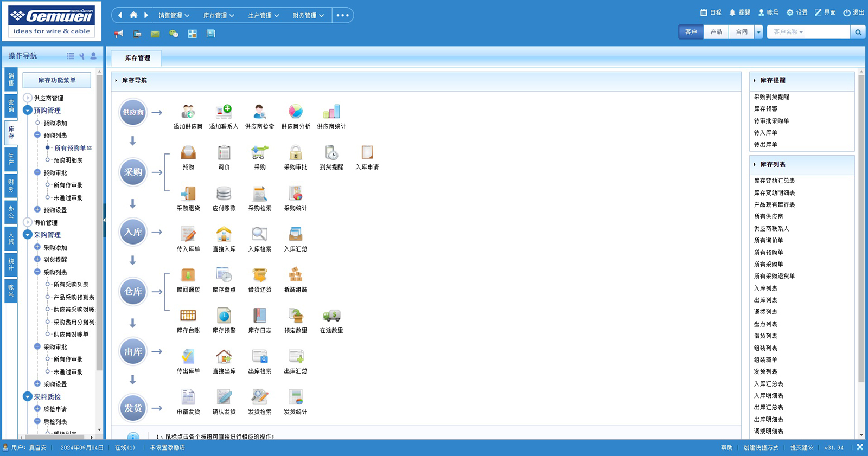Open the WeChat icon in toolbar
This screenshot has width=868, height=456.
[x=174, y=34]
